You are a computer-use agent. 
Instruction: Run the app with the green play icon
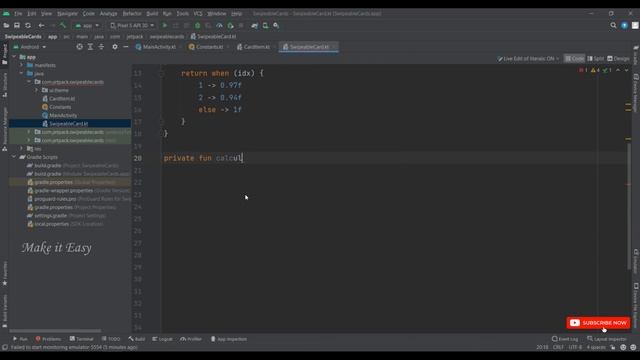coord(164,25)
